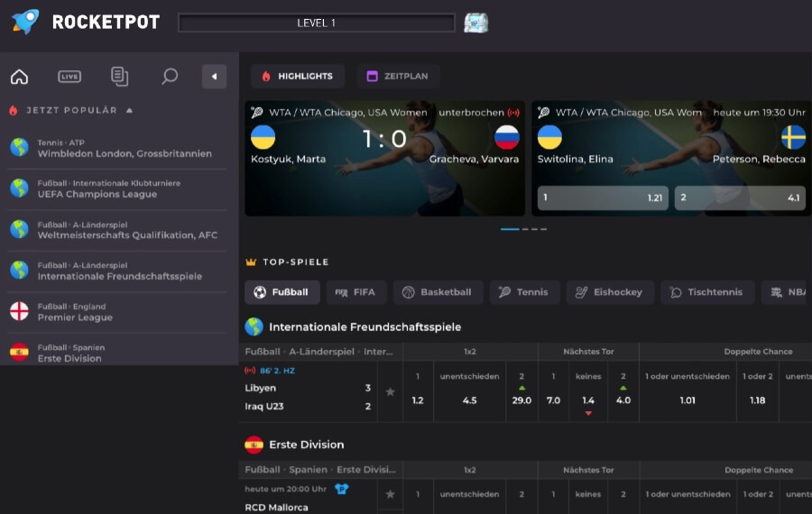Screen dimensions: 812x514
Task: Click Ukraine flag for Switolina, Elina
Action: tap(549, 137)
